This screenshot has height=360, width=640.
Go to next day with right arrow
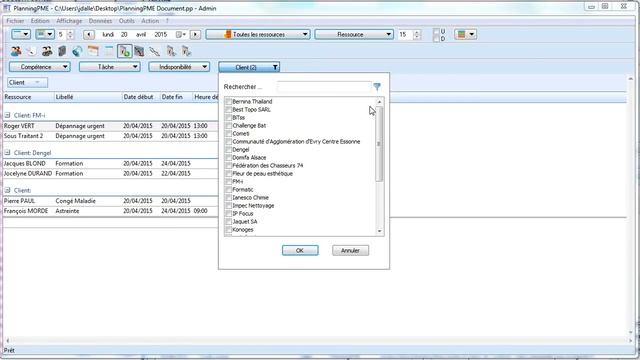(196, 35)
